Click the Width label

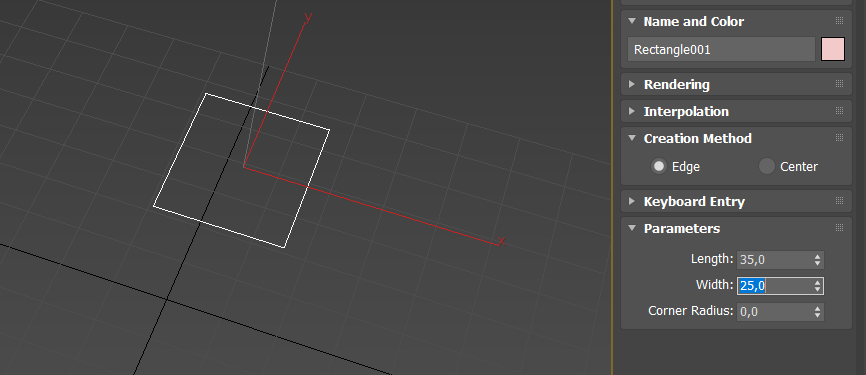click(715, 285)
